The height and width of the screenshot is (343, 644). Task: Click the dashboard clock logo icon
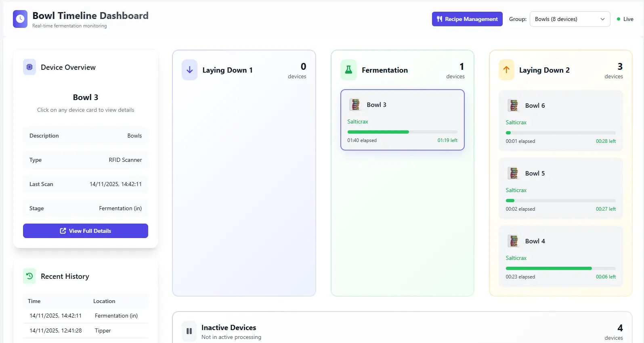[x=20, y=19]
